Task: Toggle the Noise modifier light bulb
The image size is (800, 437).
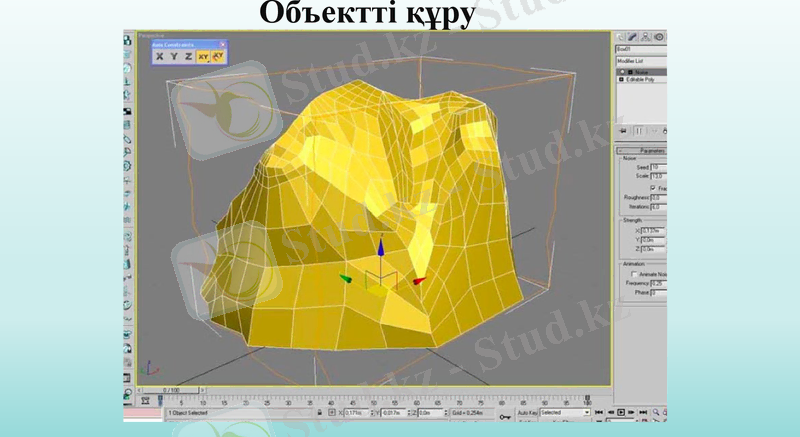Action: [x=622, y=72]
